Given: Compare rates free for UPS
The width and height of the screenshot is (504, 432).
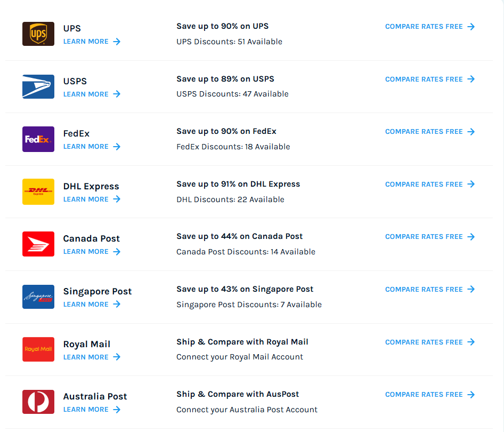Looking at the screenshot, I should coord(430,27).
